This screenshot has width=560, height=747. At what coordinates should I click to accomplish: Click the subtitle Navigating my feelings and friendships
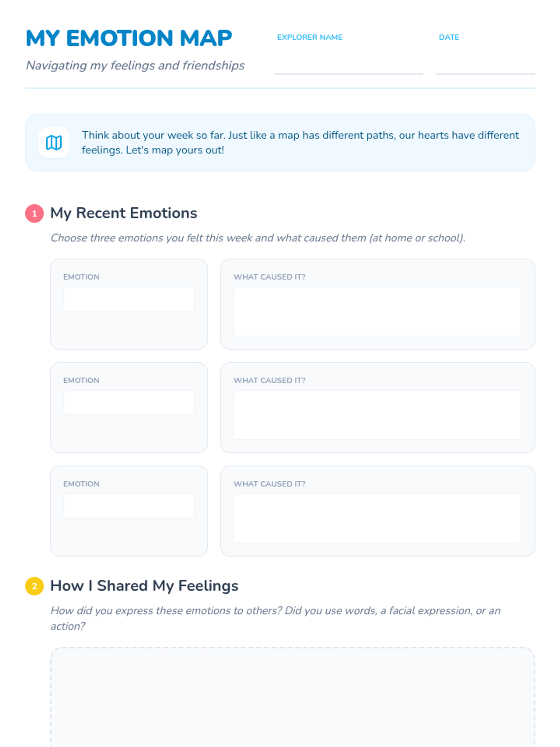click(x=135, y=65)
